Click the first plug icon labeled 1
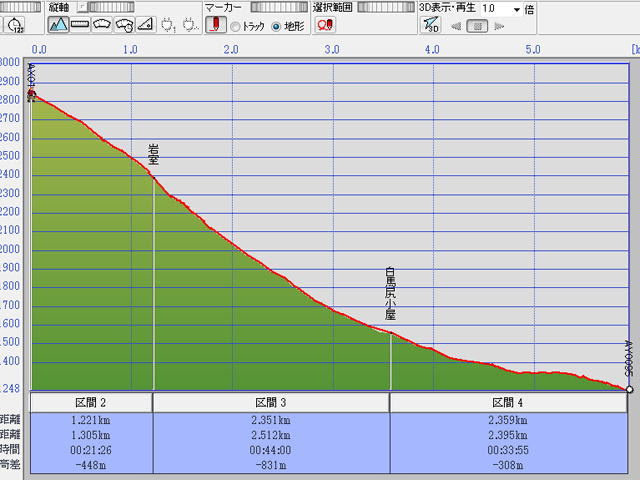Screen dimensions: 640x480 point(168,25)
